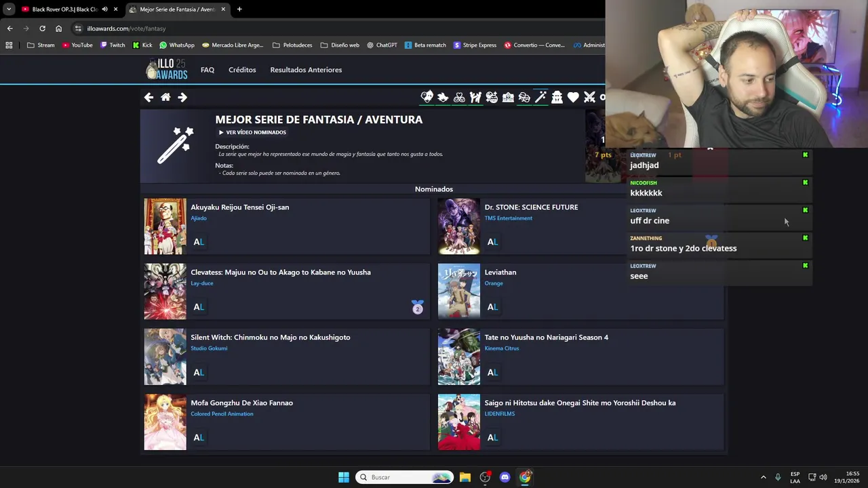
Task: Open a new browser tab
Action: [239, 9]
